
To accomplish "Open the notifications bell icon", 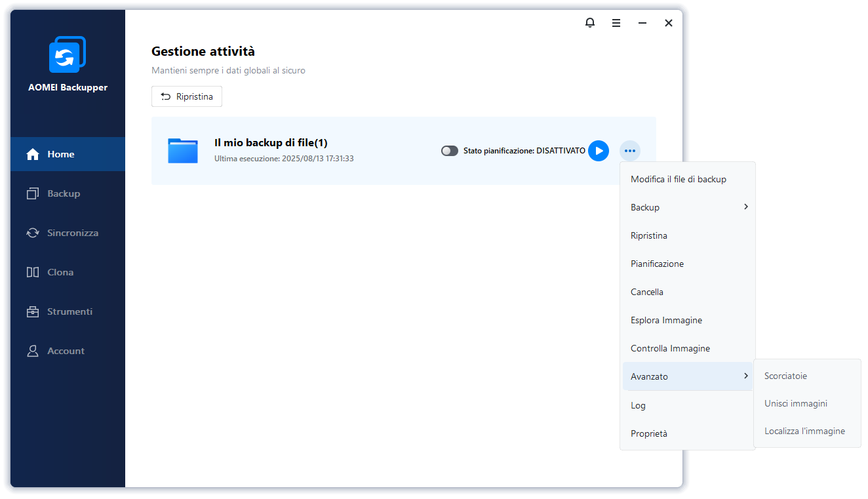I will click(x=590, y=23).
